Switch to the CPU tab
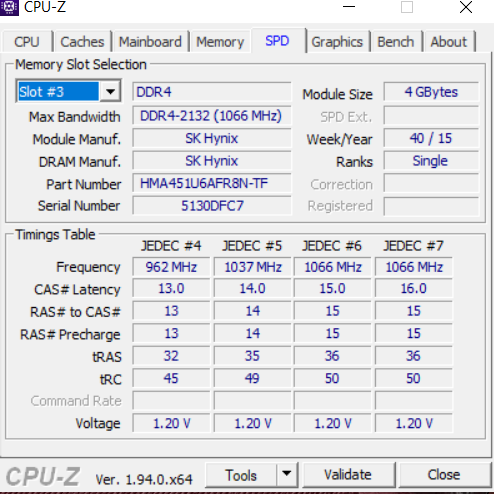 27,42
